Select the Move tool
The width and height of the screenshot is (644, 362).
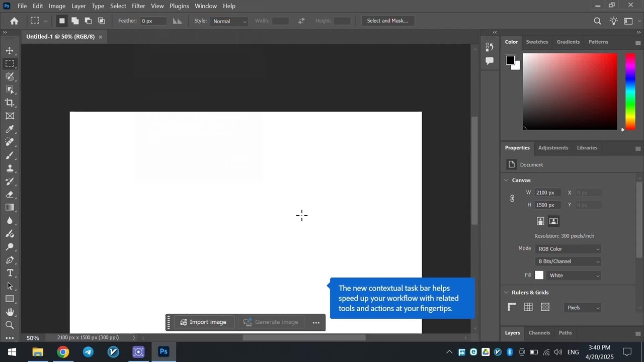10,51
